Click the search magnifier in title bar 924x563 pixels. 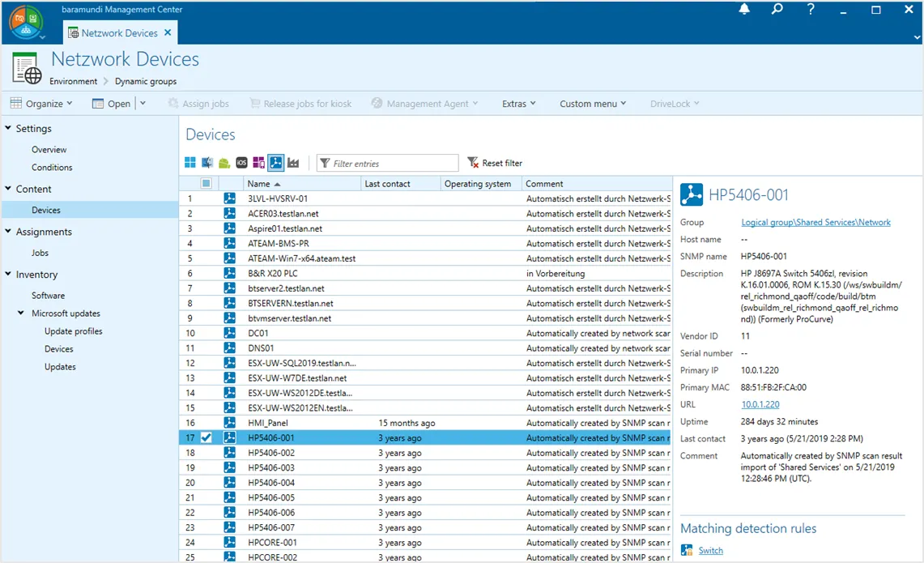pos(777,10)
